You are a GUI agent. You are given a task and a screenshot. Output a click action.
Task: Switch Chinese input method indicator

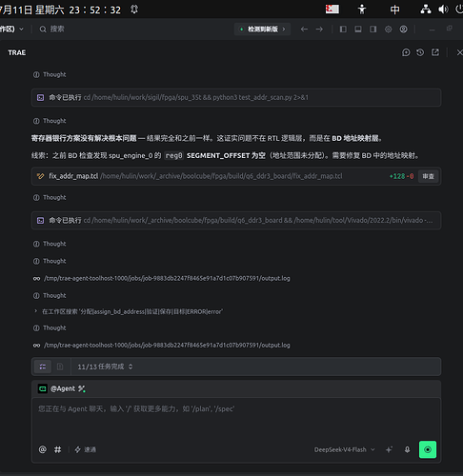coord(394,10)
